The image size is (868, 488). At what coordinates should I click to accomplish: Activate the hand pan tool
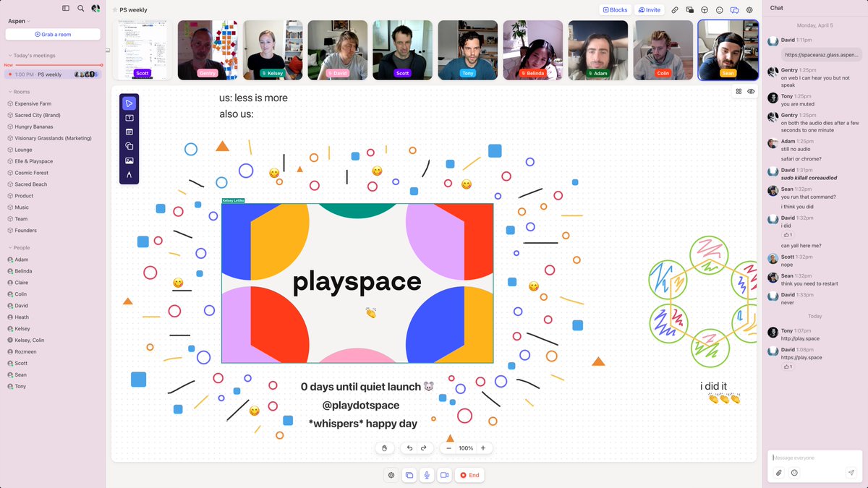pos(385,448)
